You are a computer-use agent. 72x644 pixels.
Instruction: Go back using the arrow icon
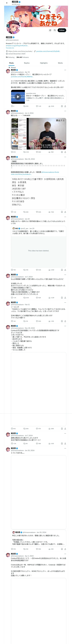point(7,3)
